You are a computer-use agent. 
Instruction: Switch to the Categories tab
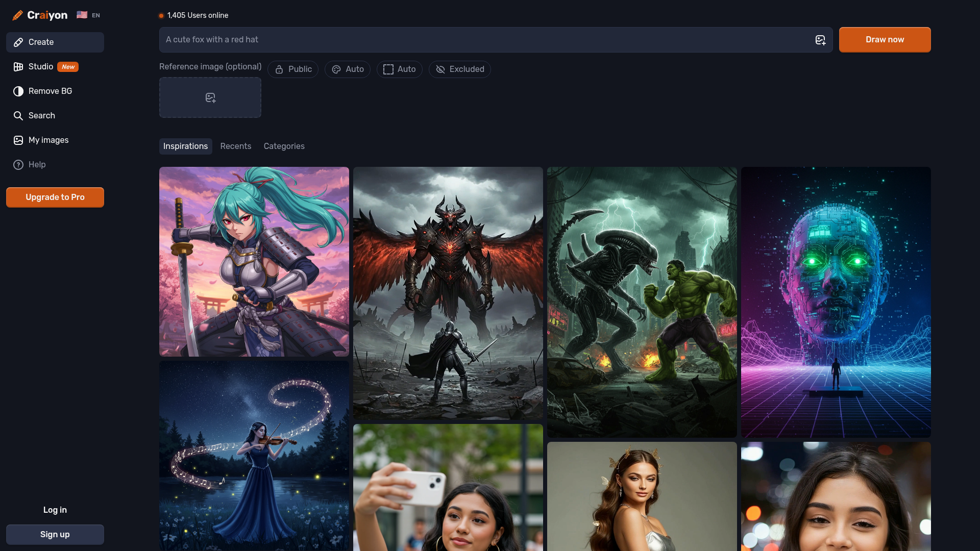point(284,146)
